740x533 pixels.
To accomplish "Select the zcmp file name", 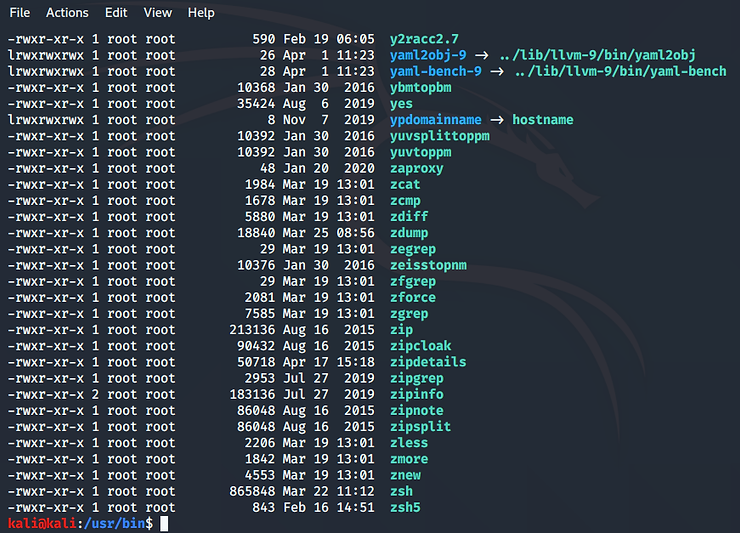I will pos(405,201).
